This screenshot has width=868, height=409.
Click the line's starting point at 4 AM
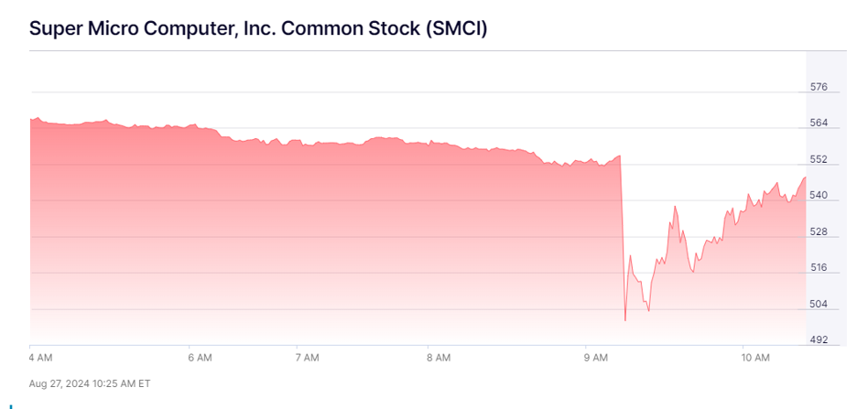31,119
